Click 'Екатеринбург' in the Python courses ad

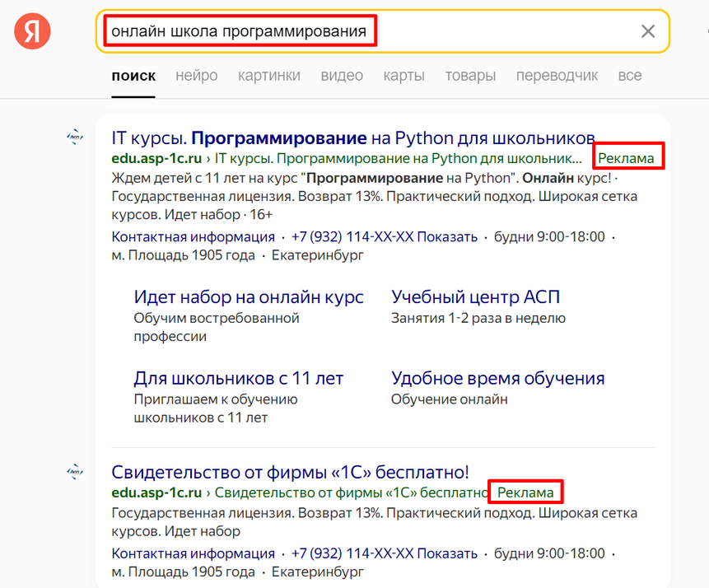pos(317,255)
